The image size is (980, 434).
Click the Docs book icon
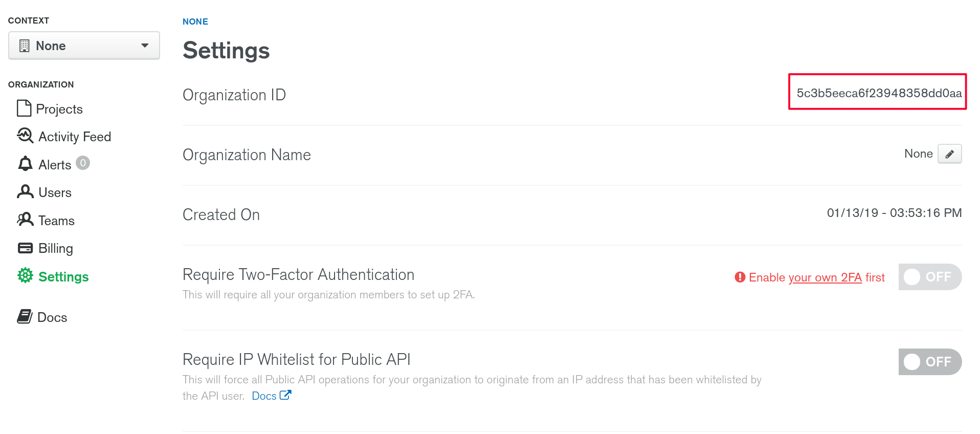tap(25, 317)
